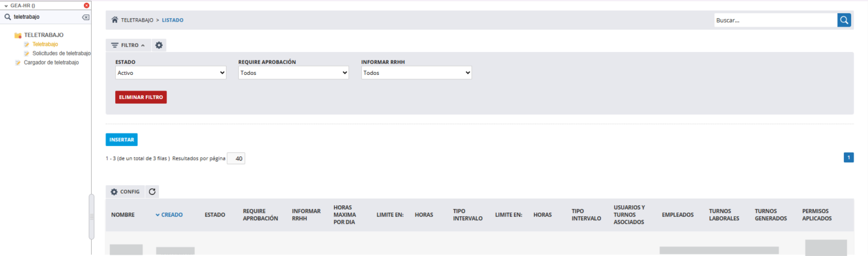This screenshot has height=256, width=868.
Task: Open the INFORMAR RRHH dropdown
Action: (x=416, y=73)
